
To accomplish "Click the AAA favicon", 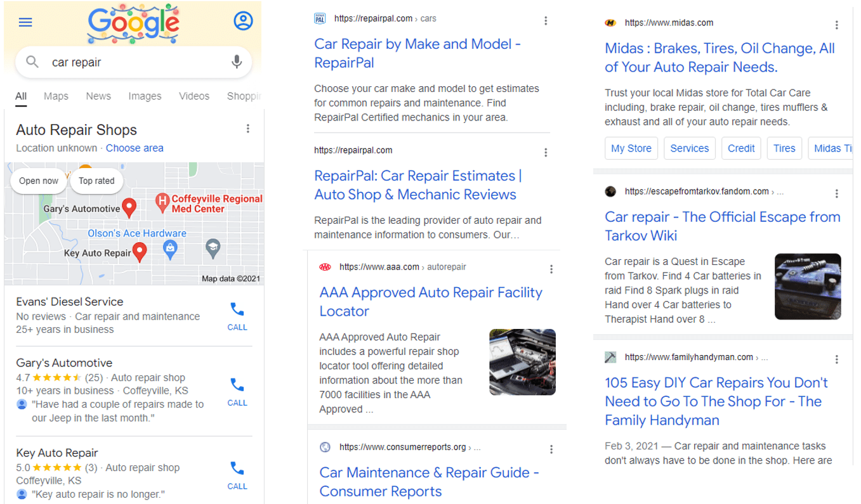I will click(x=325, y=267).
